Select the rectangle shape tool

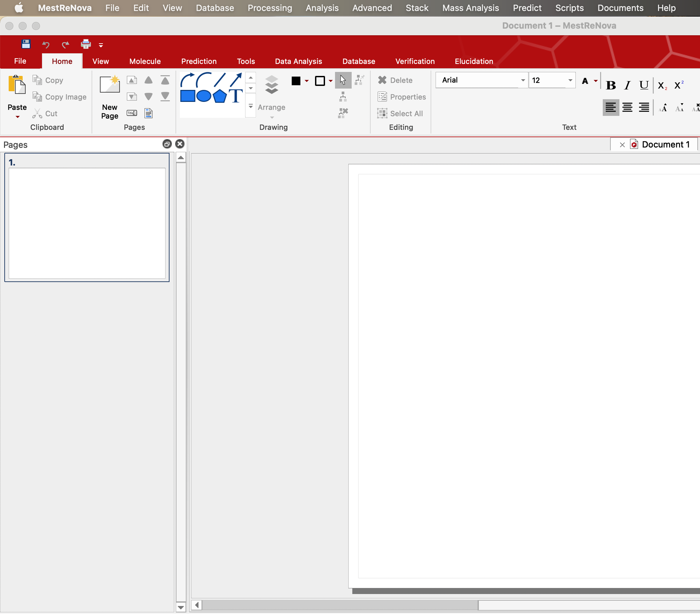188,96
